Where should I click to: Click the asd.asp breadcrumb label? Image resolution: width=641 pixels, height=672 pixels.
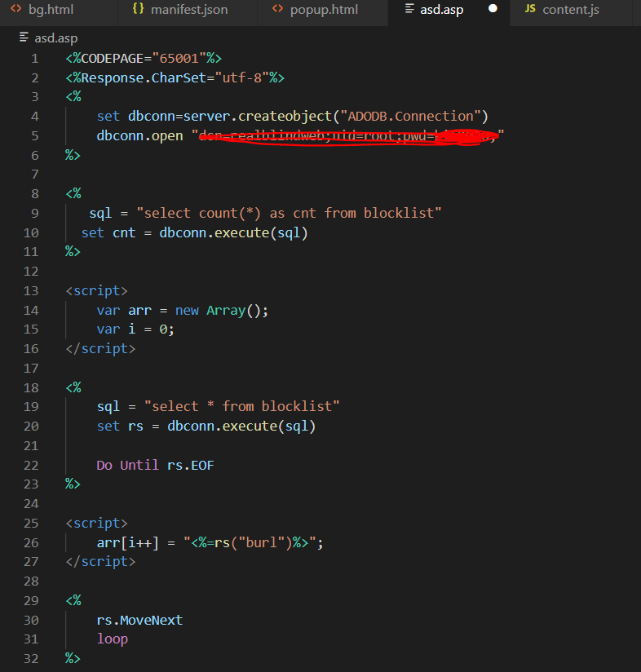coord(56,38)
